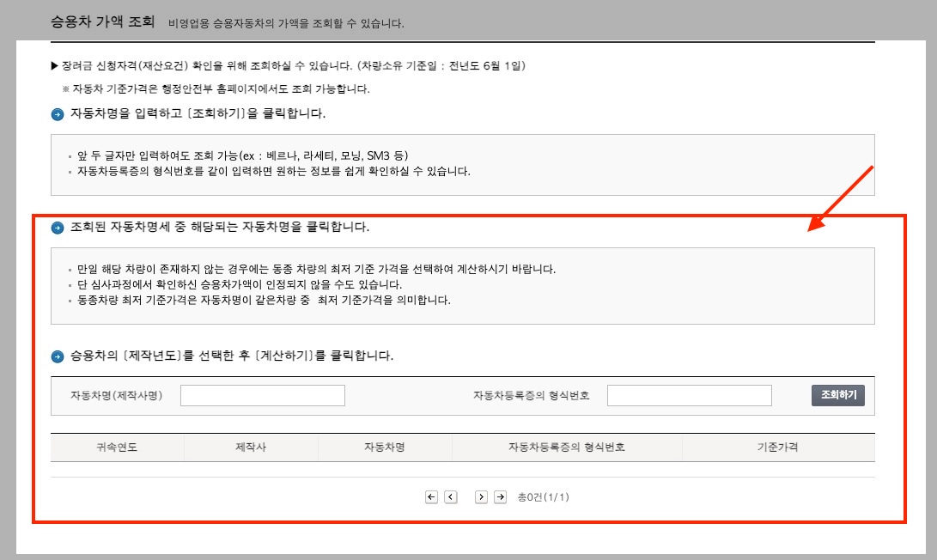Click the next-page arrow icon
The height and width of the screenshot is (560, 937).
pos(482,496)
